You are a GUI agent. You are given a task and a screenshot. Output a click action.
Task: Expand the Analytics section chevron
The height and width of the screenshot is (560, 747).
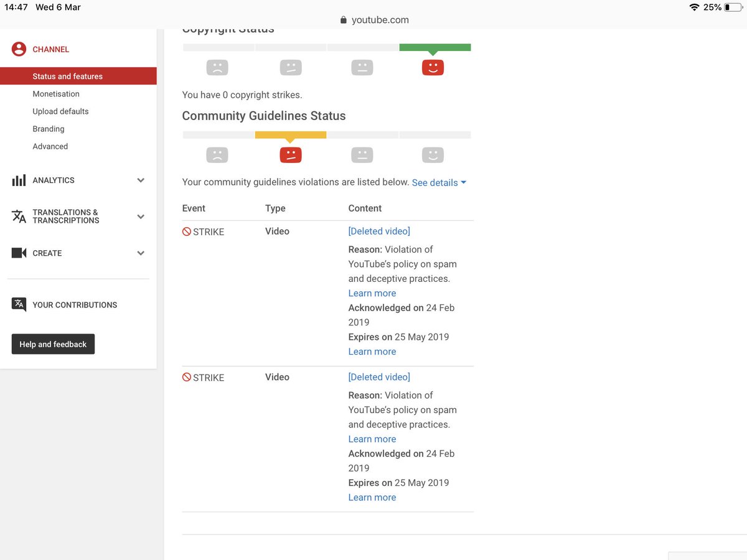click(141, 180)
